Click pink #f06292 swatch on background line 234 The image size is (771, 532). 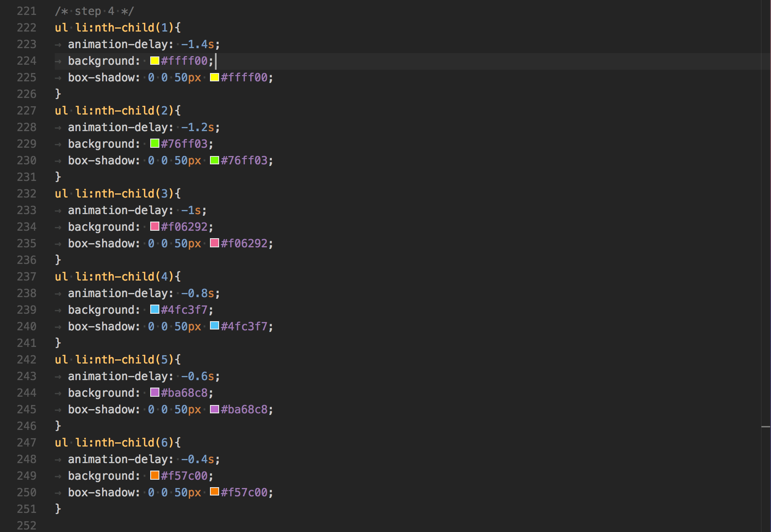coord(154,227)
